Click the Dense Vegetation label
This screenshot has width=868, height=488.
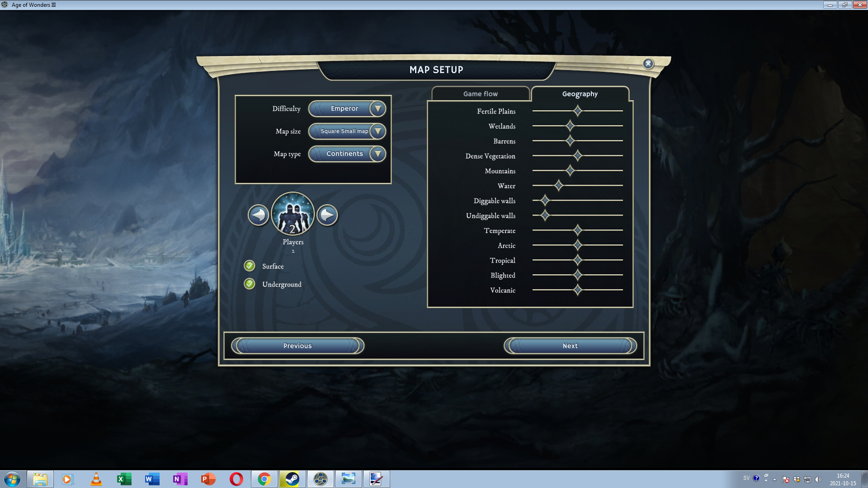pyautogui.click(x=490, y=156)
